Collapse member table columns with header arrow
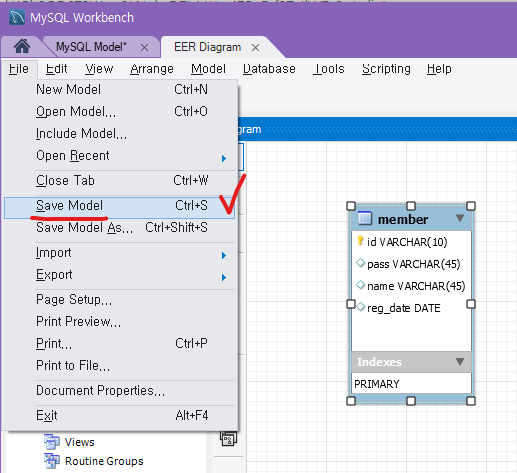Viewport: 517px width, 473px height. point(460,218)
